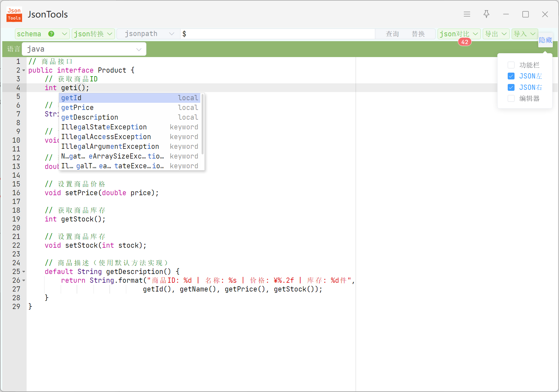Click setStock on line 22
559x392 pixels.
pyautogui.click(x=81, y=245)
